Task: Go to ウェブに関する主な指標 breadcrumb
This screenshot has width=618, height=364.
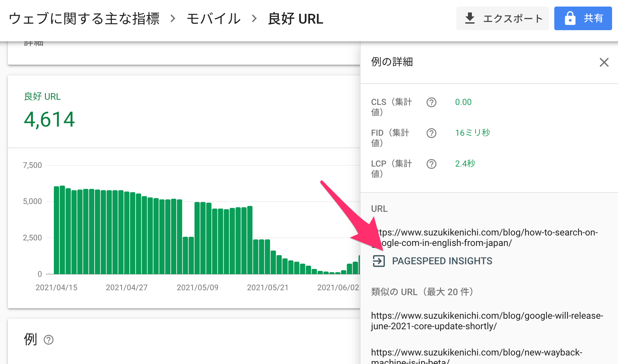Action: (x=84, y=19)
